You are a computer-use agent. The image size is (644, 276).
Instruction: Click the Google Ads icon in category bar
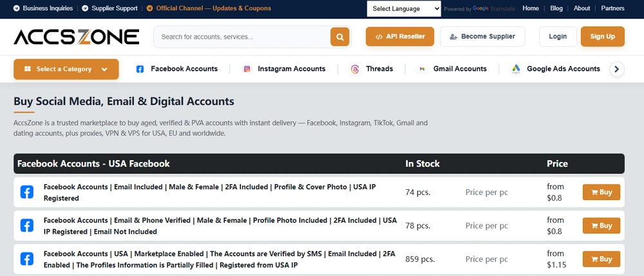coord(516,69)
